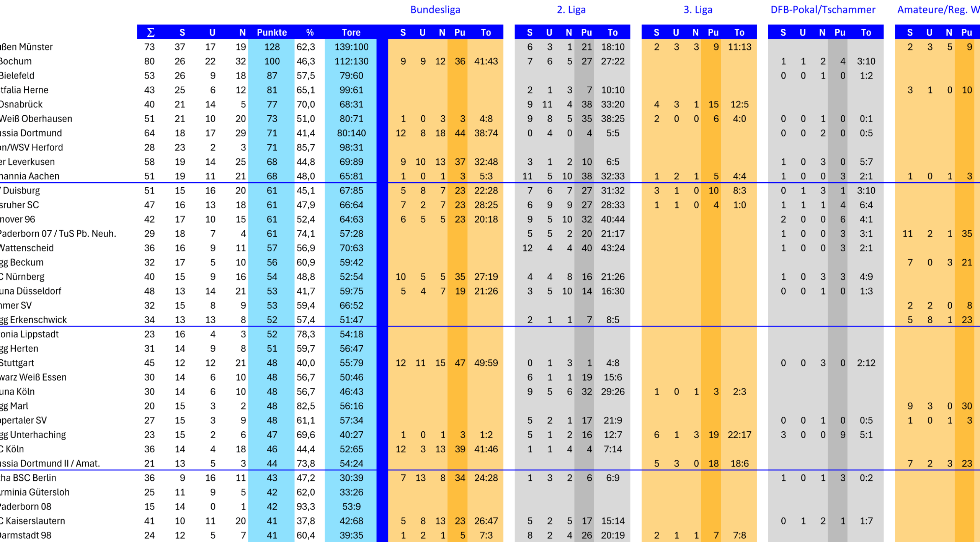Click the 6:4 DFB-Pokal goals cell
Screen dimensions: 980x542
click(x=866, y=205)
